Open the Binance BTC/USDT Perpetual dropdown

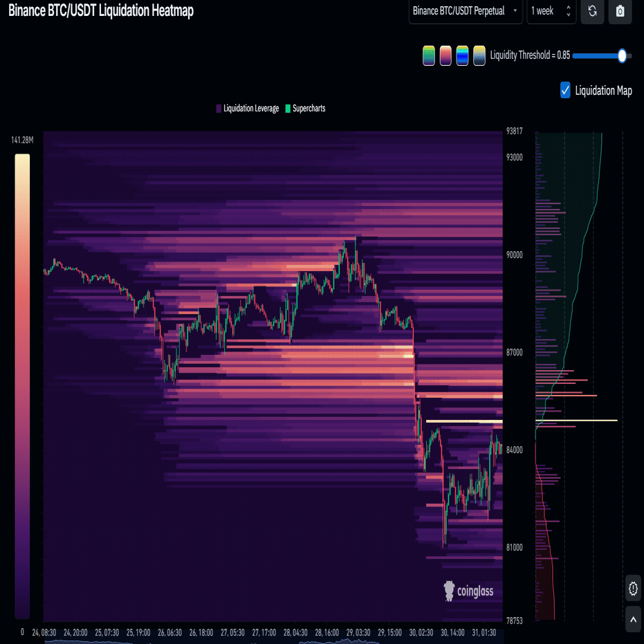(x=466, y=11)
